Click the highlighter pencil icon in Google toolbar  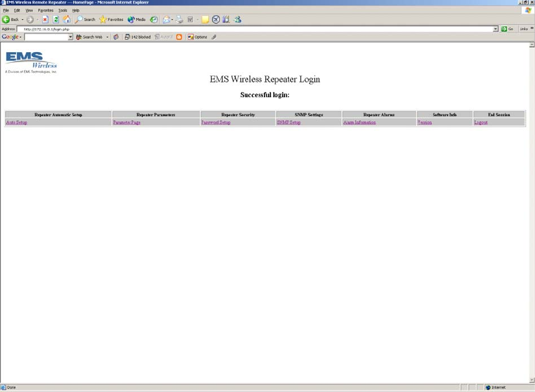pos(214,37)
